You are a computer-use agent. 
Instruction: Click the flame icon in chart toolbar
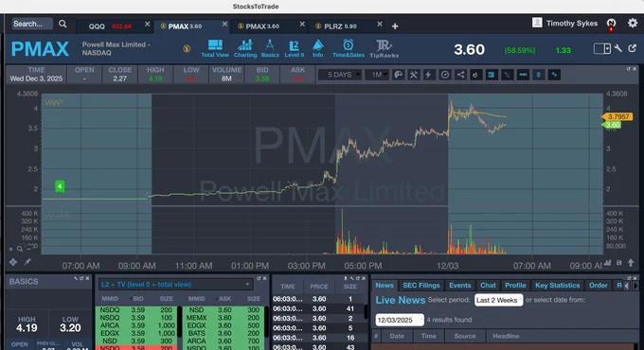click(475, 75)
